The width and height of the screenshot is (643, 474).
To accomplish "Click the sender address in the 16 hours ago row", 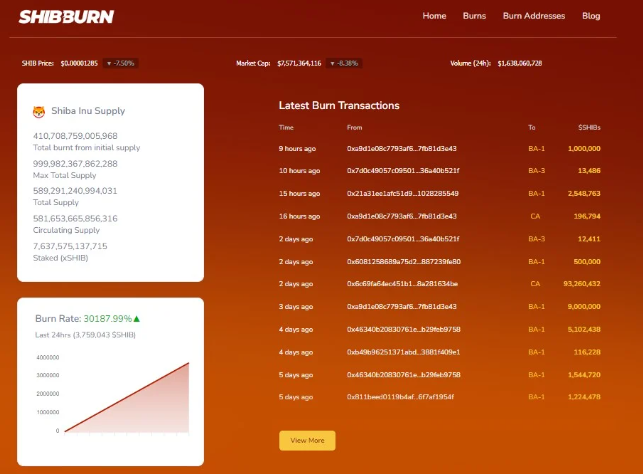I will coord(401,216).
